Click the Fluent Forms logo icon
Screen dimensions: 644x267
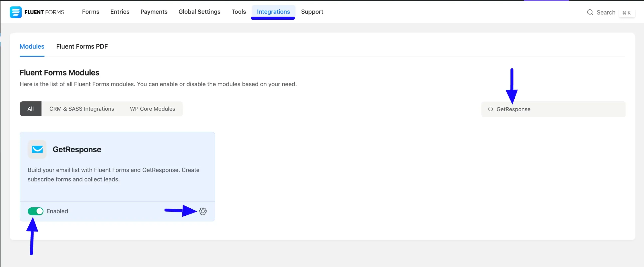[16, 12]
